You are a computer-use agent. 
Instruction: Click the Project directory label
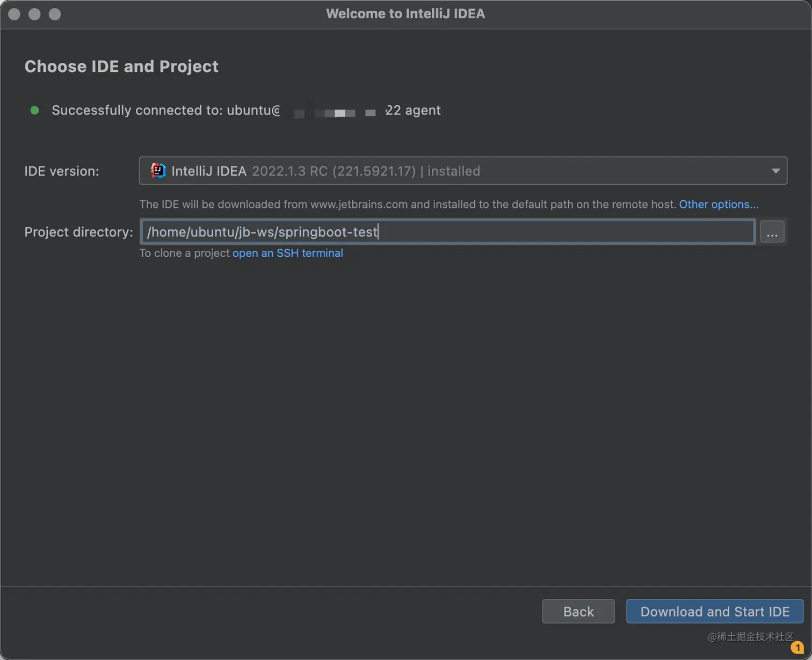[x=78, y=232]
